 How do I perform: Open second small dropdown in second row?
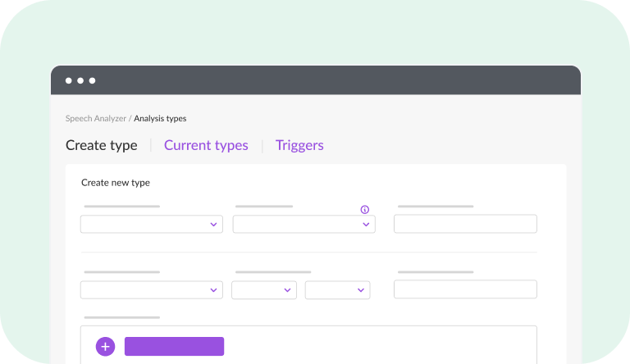337,289
